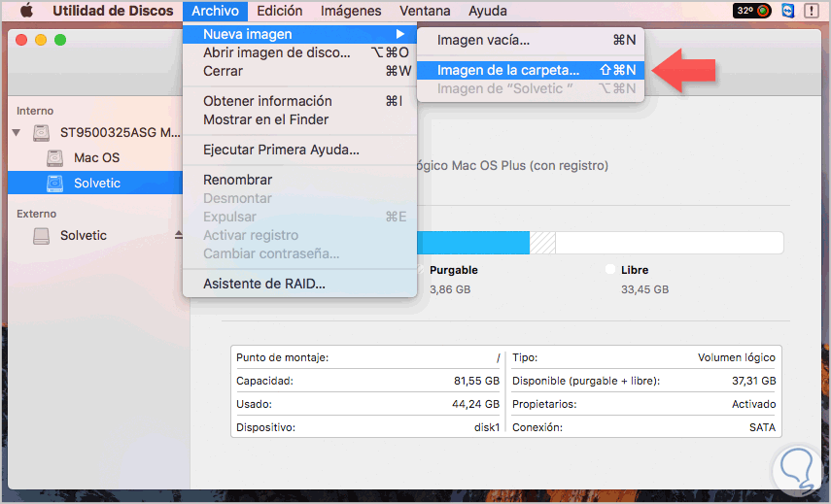
Task: Run Ejecutar Primera Ayuda… menu item
Action: [300, 150]
